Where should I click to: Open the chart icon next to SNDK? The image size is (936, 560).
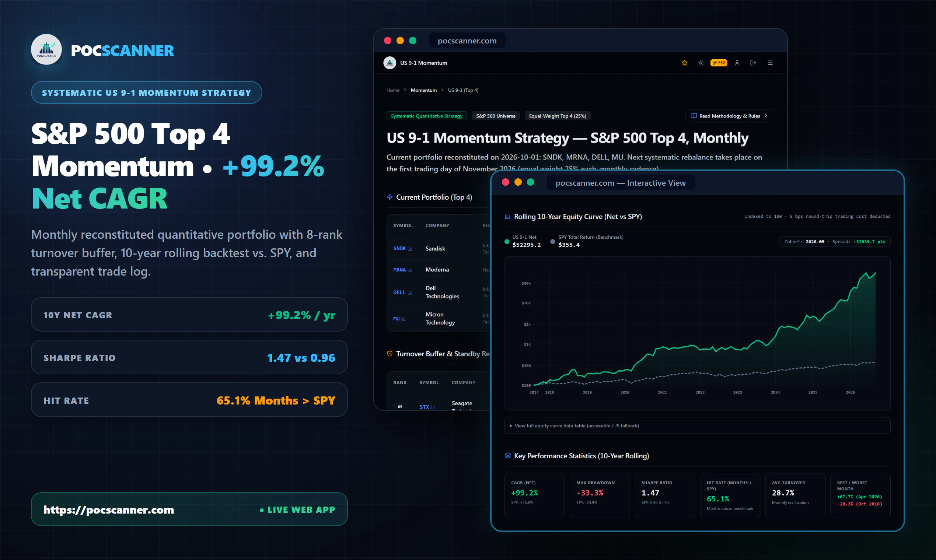pyautogui.click(x=410, y=249)
